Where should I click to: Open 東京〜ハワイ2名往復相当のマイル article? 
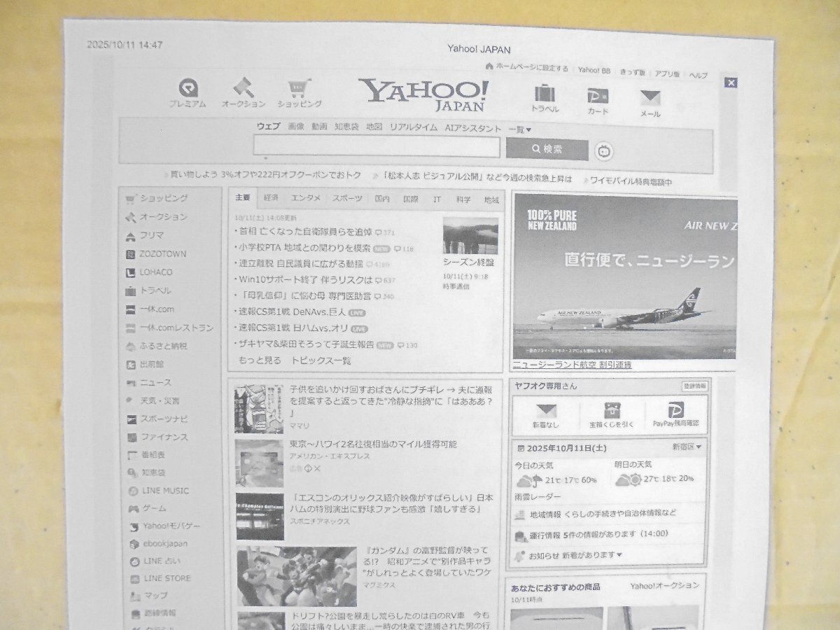pyautogui.click(x=373, y=444)
